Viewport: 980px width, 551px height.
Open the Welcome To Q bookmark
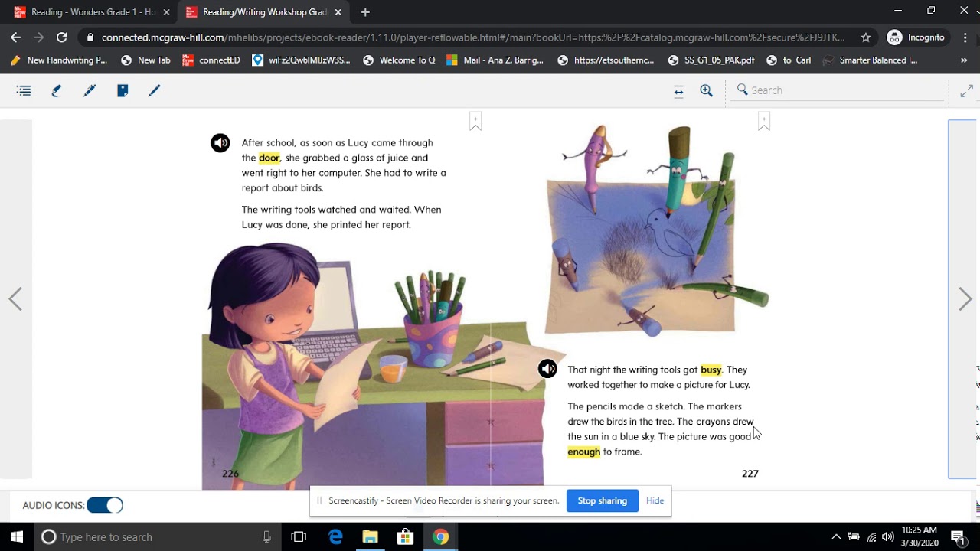click(x=399, y=60)
